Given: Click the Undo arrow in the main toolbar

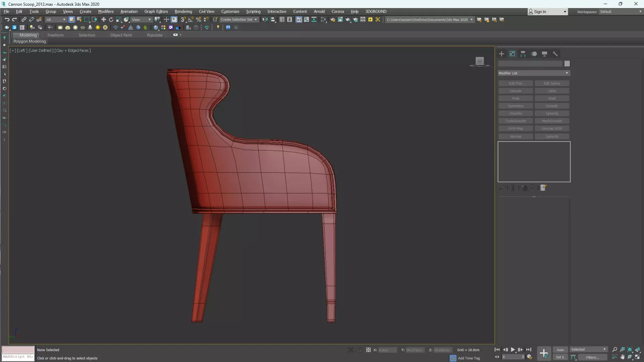Looking at the screenshot, I should (x=7, y=19).
